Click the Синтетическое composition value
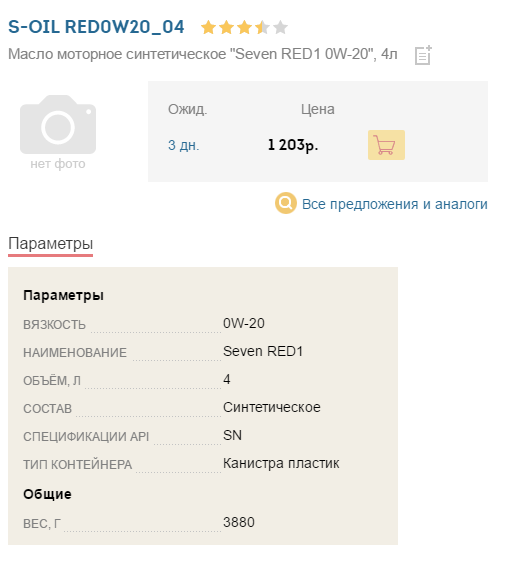The width and height of the screenshot is (511, 578). pyautogui.click(x=272, y=407)
